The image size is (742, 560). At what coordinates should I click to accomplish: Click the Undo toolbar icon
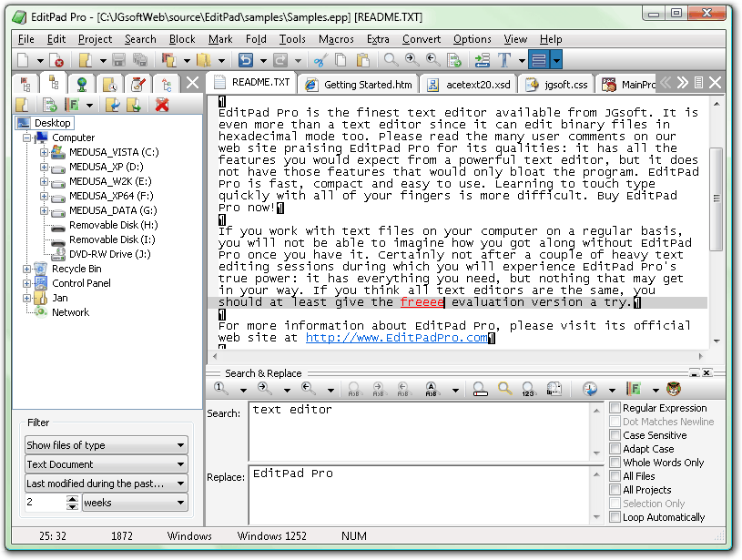[x=245, y=60]
